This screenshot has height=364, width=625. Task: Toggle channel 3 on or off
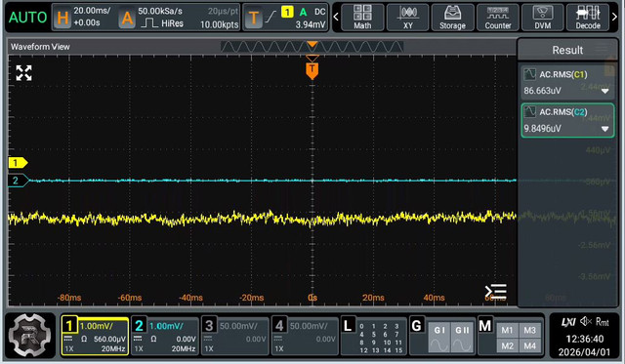point(209,325)
